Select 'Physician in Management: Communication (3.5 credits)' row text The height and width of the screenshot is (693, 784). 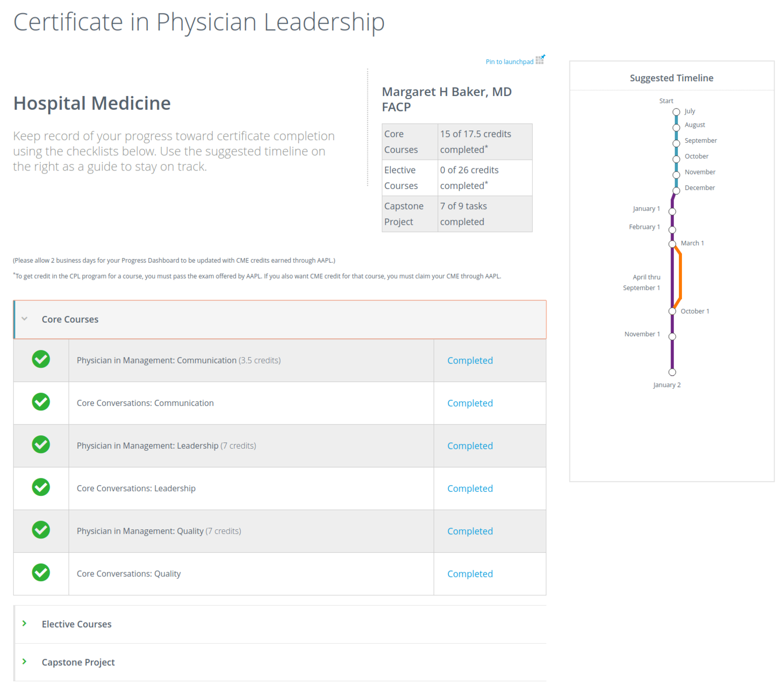pos(179,360)
